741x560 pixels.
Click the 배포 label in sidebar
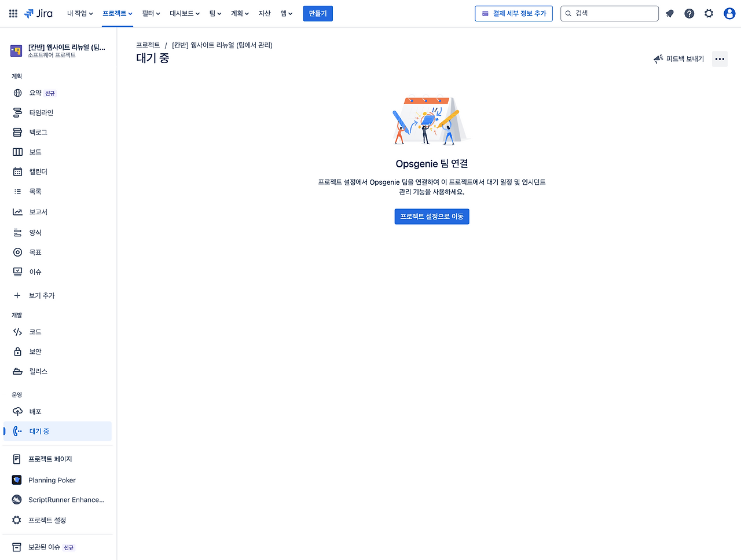(x=35, y=412)
